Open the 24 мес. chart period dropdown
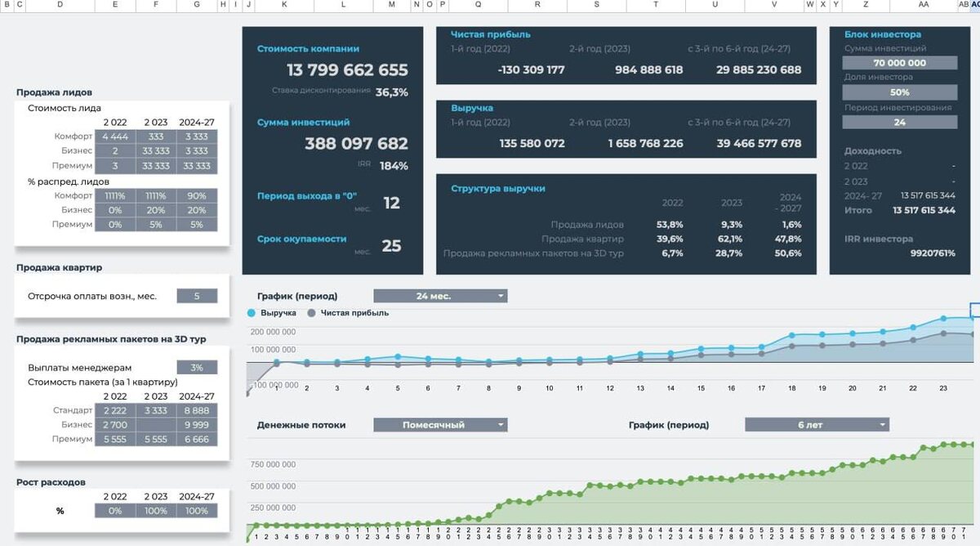The height and width of the screenshot is (546, 980). coord(440,296)
